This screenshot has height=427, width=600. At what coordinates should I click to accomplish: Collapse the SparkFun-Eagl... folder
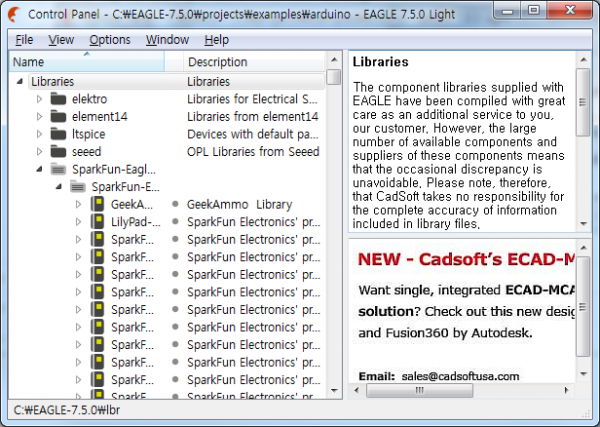[x=39, y=169]
